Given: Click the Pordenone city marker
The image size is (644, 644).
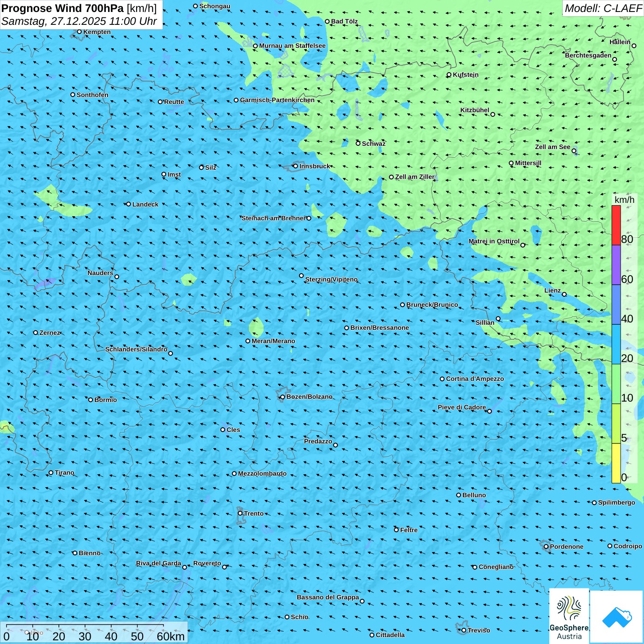Looking at the screenshot, I should coord(546,546).
